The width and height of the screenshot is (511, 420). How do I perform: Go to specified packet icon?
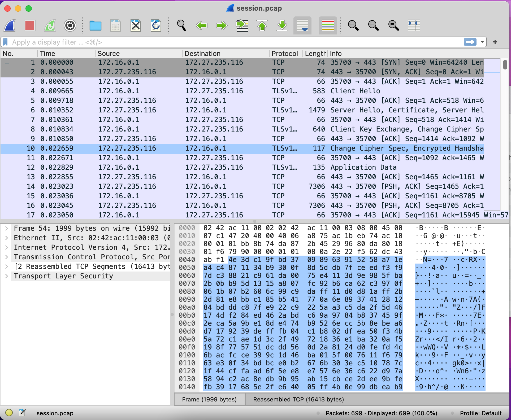coord(242,26)
